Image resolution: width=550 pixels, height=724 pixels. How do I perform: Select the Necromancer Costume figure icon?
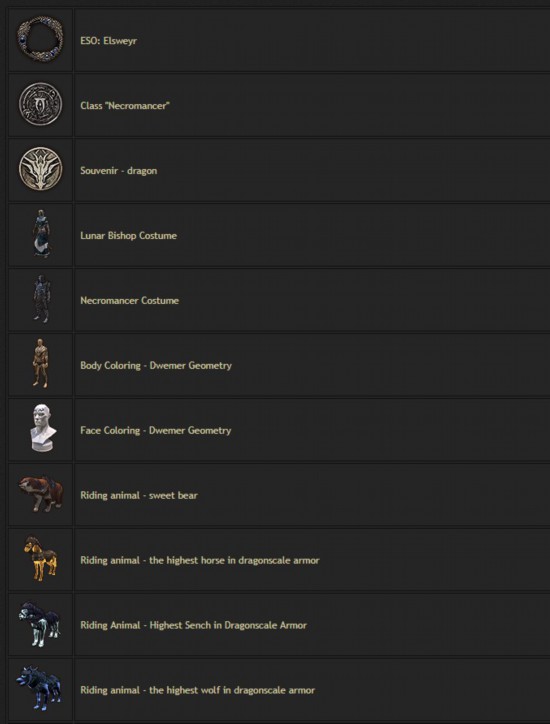click(41, 299)
